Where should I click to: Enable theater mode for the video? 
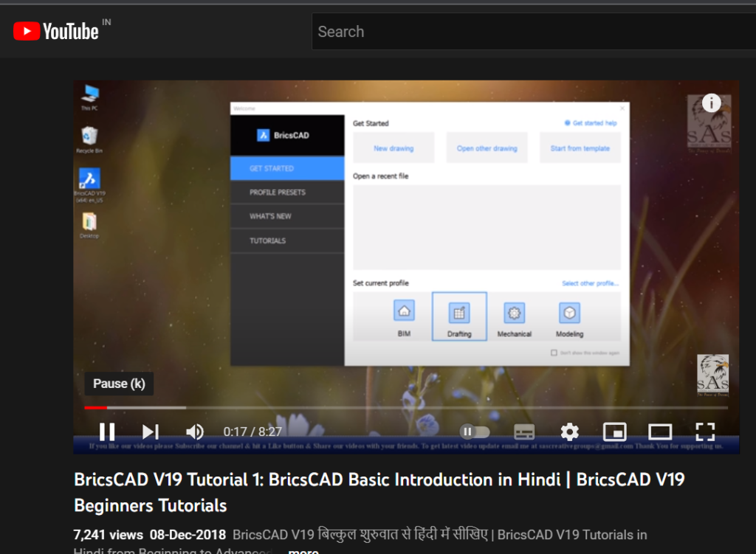coord(659,432)
